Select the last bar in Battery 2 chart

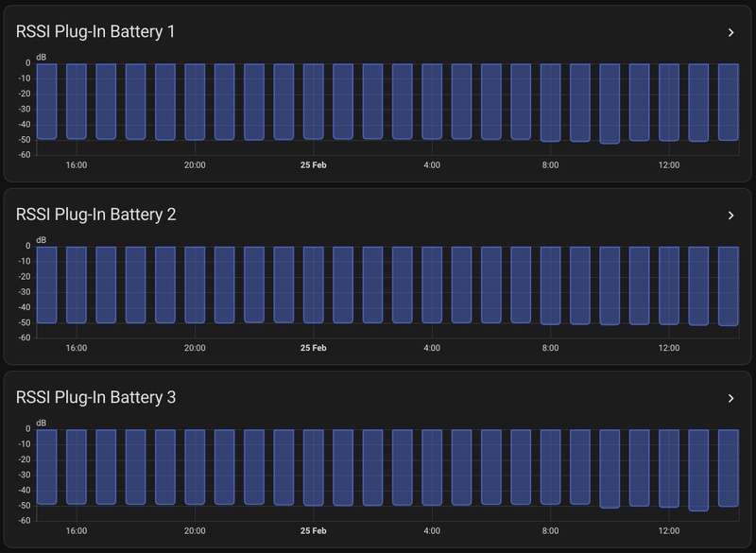pos(728,285)
